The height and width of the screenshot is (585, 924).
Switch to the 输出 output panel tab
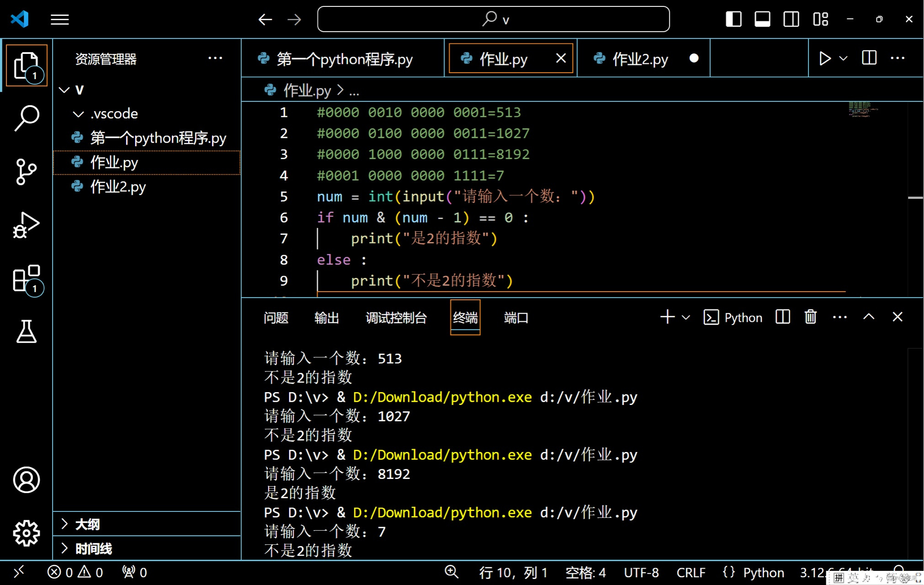(x=327, y=318)
